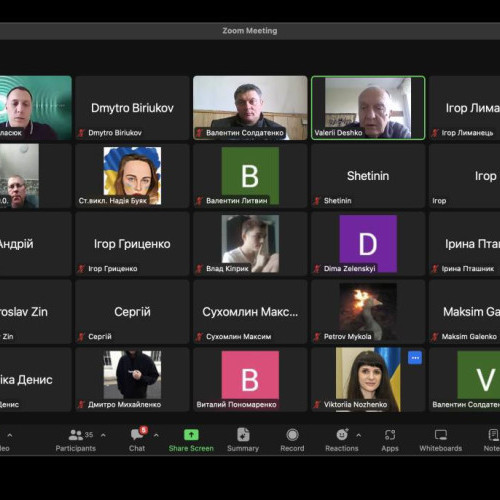
Task: Open the Whiteboards icon
Action: click(x=441, y=435)
